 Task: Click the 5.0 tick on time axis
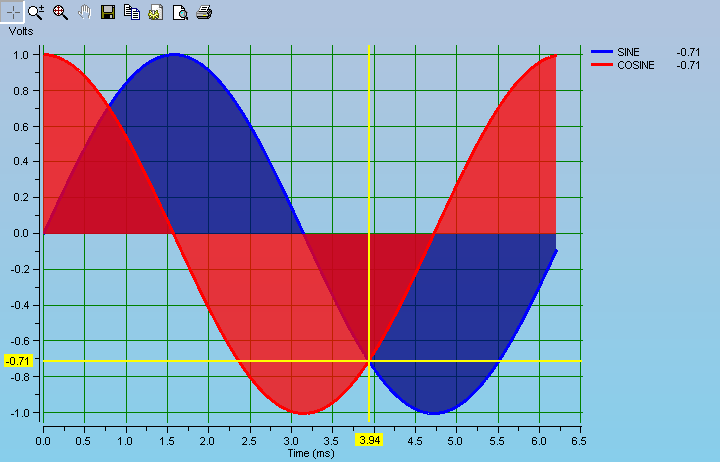point(455,440)
